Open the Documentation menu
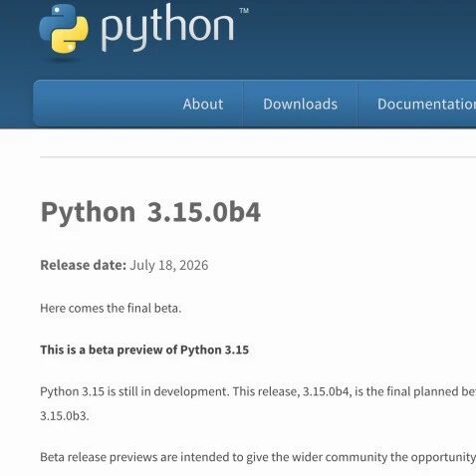Viewport: 476px width, 476px height. coord(426,104)
